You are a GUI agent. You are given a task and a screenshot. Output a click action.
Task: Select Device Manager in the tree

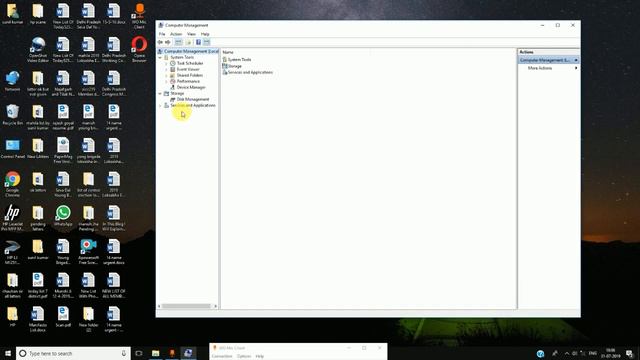(191, 87)
